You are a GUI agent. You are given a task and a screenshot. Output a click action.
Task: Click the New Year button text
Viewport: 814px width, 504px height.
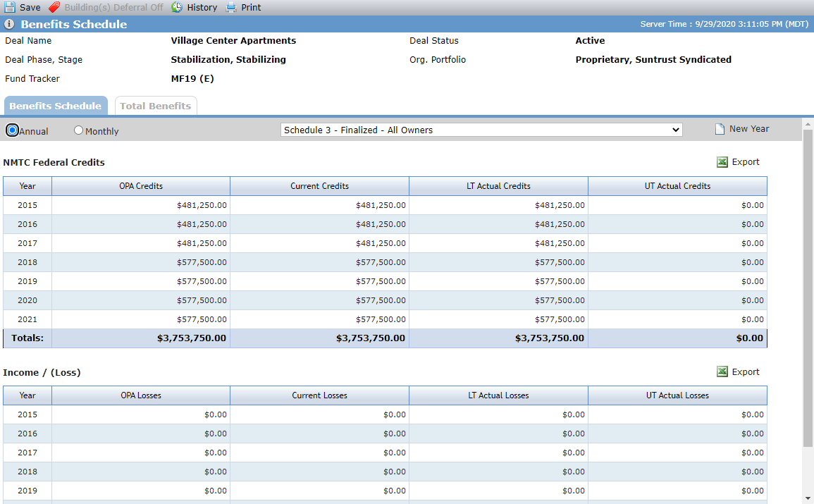tap(749, 129)
